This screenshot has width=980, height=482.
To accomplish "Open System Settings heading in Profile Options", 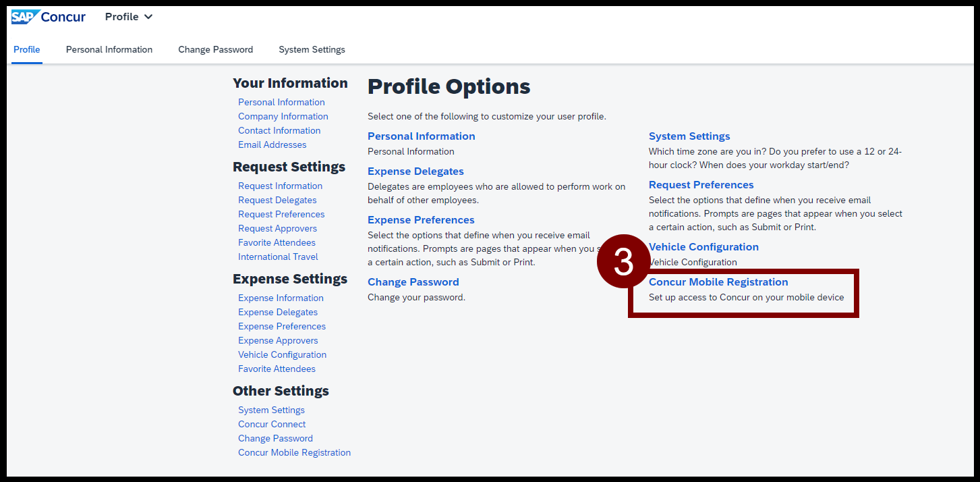I will click(x=689, y=136).
